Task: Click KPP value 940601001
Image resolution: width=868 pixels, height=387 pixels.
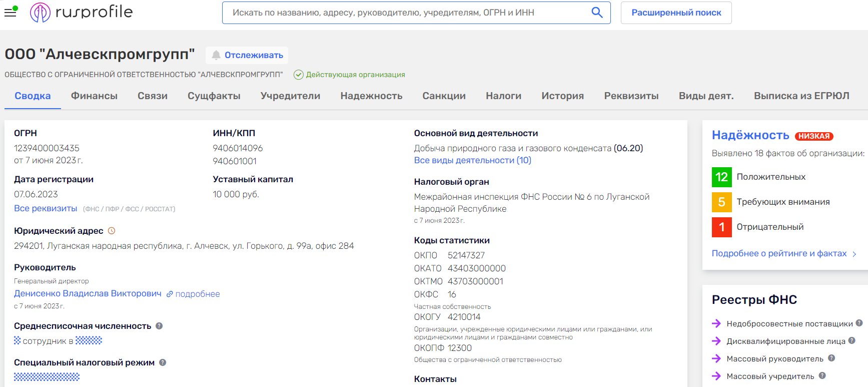Action: (235, 161)
